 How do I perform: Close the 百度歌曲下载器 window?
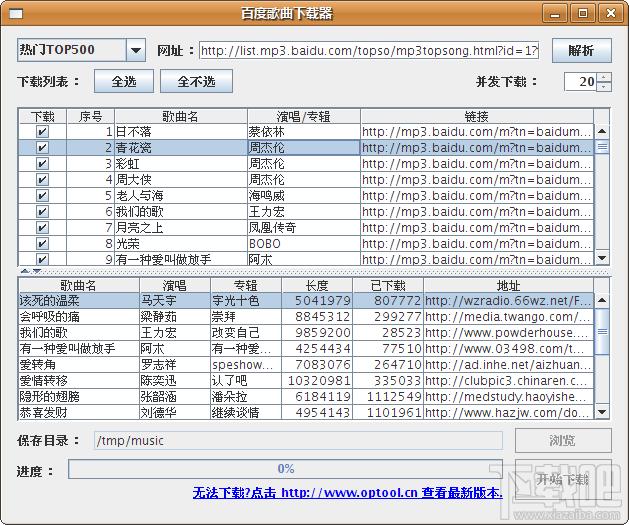(611, 14)
